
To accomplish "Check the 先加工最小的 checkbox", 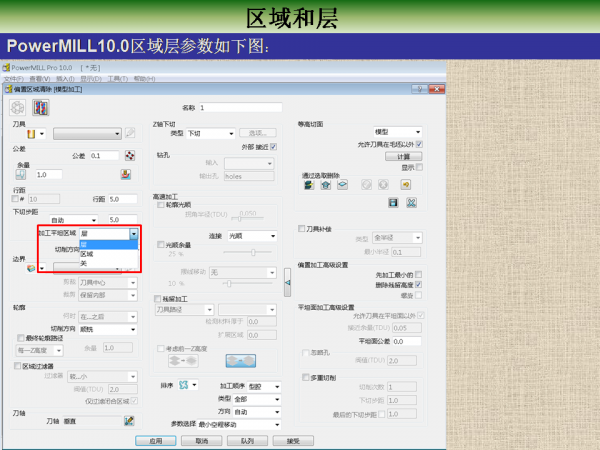I will [x=418, y=274].
